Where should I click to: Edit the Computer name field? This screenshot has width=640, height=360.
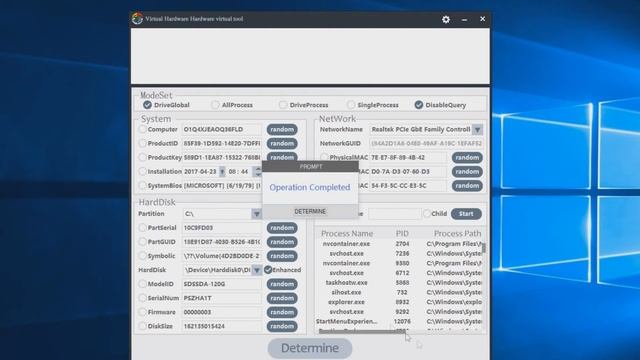click(x=222, y=129)
